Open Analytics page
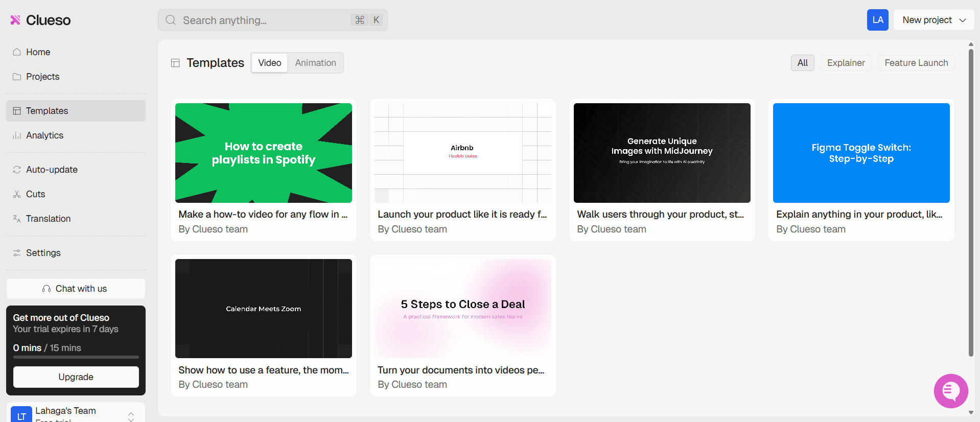This screenshot has width=980, height=422. click(x=76, y=135)
